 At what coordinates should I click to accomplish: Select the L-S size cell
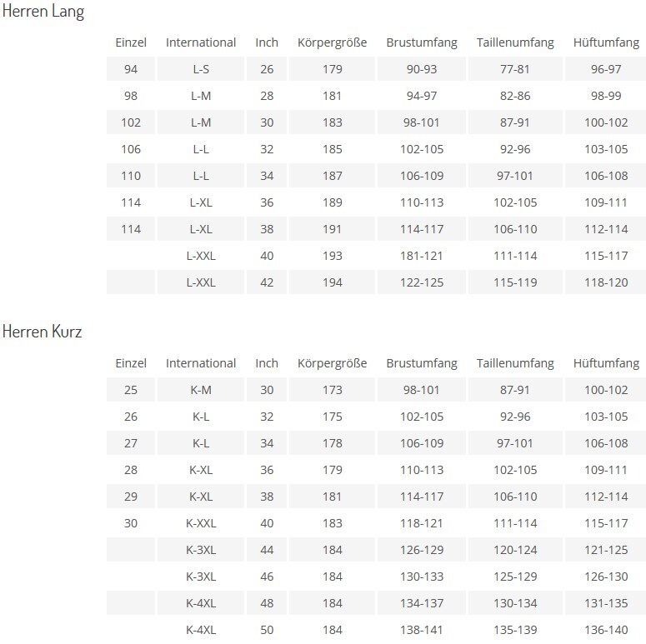click(201, 69)
